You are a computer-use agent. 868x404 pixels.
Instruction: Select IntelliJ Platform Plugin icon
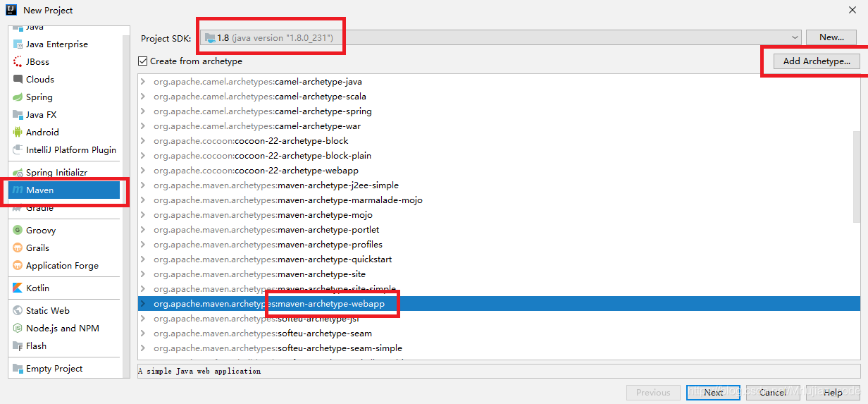tap(18, 150)
